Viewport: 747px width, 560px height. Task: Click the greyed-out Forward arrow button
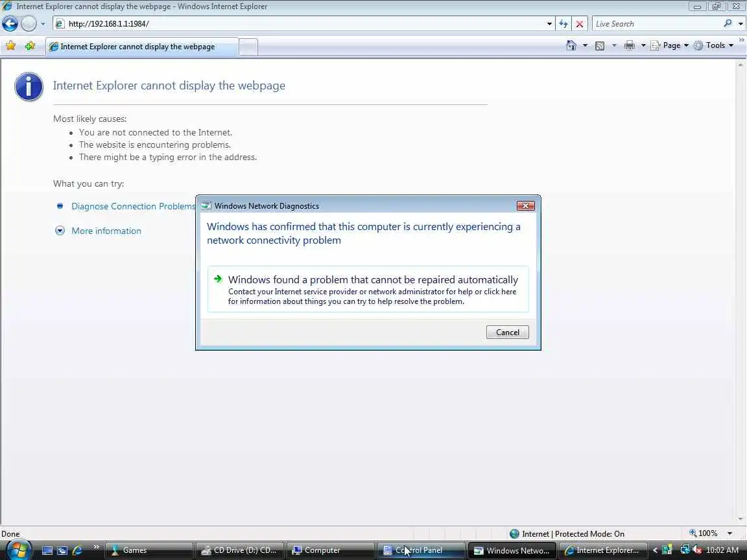29,23
